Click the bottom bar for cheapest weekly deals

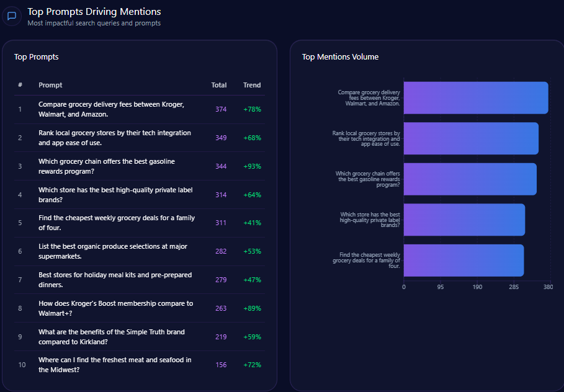point(463,261)
